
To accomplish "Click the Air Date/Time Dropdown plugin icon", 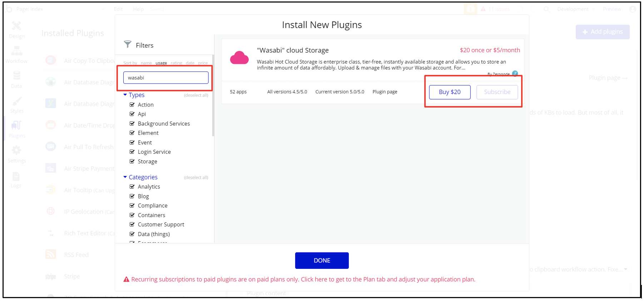I will [51, 125].
